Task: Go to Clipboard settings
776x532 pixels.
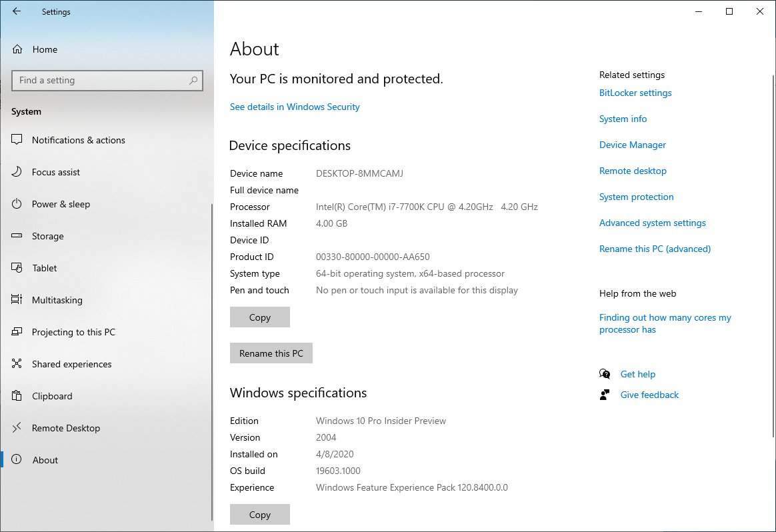Action: pyautogui.click(x=107, y=396)
